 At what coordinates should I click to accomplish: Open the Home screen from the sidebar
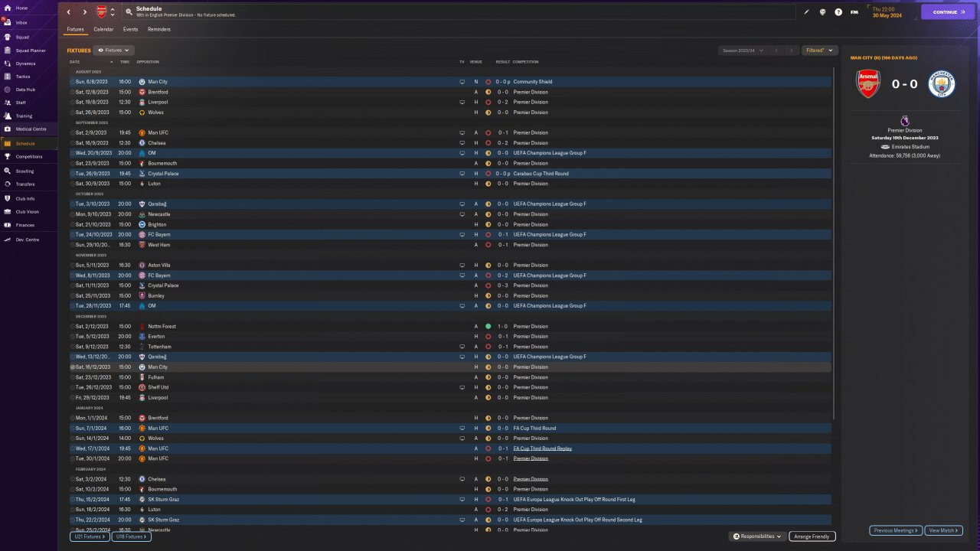pyautogui.click(x=21, y=8)
